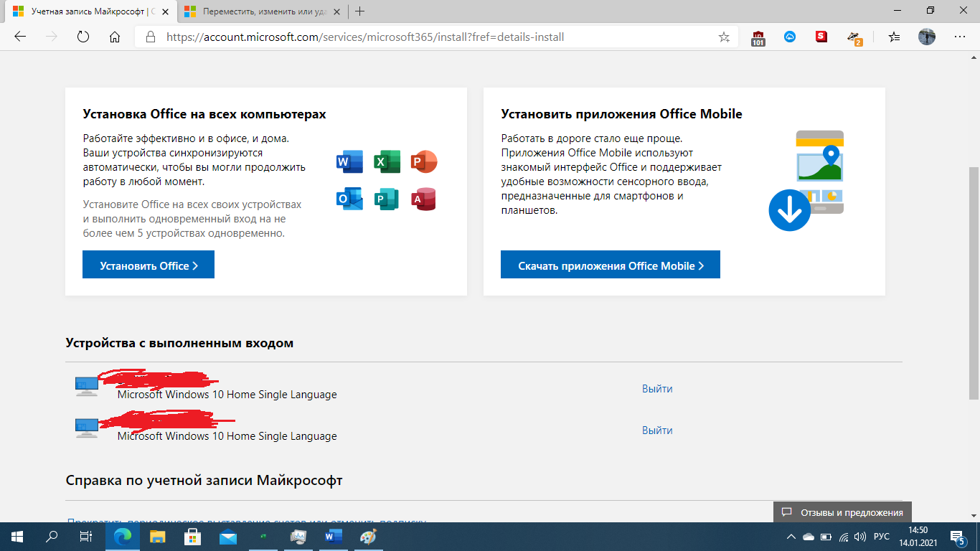Click heading 'Устройства с выполненным входом'
The image size is (980, 551).
tap(179, 343)
